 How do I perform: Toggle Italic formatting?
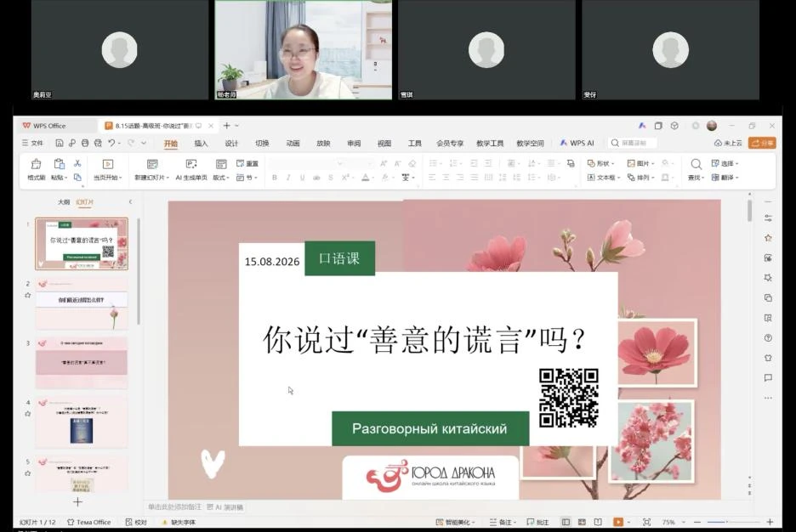(x=288, y=178)
